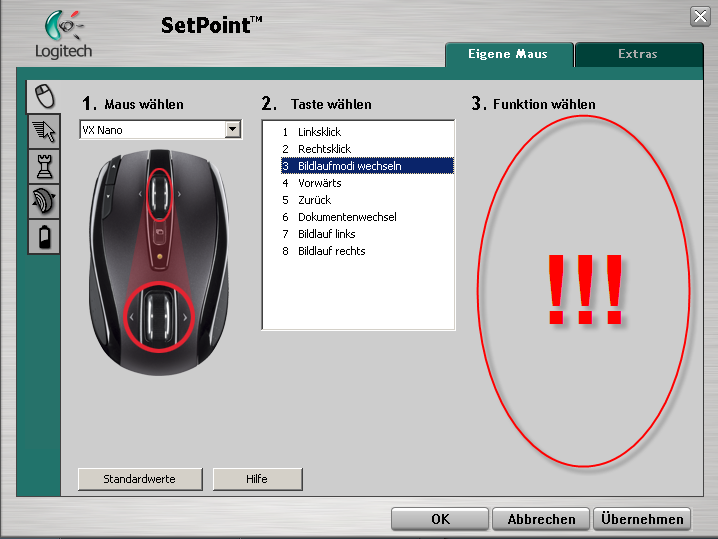Click the Standardwerte button

140,479
